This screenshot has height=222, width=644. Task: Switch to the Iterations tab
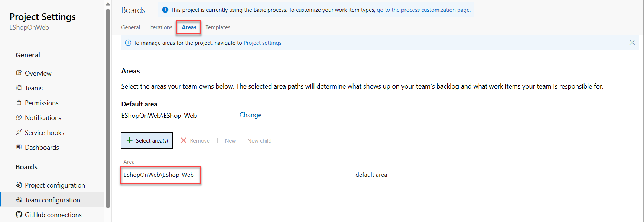[x=161, y=27]
